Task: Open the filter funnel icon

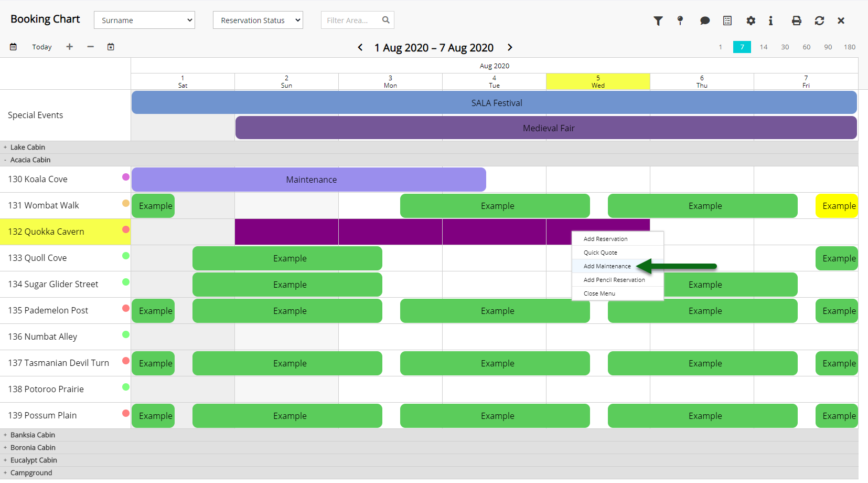Action: (x=658, y=20)
